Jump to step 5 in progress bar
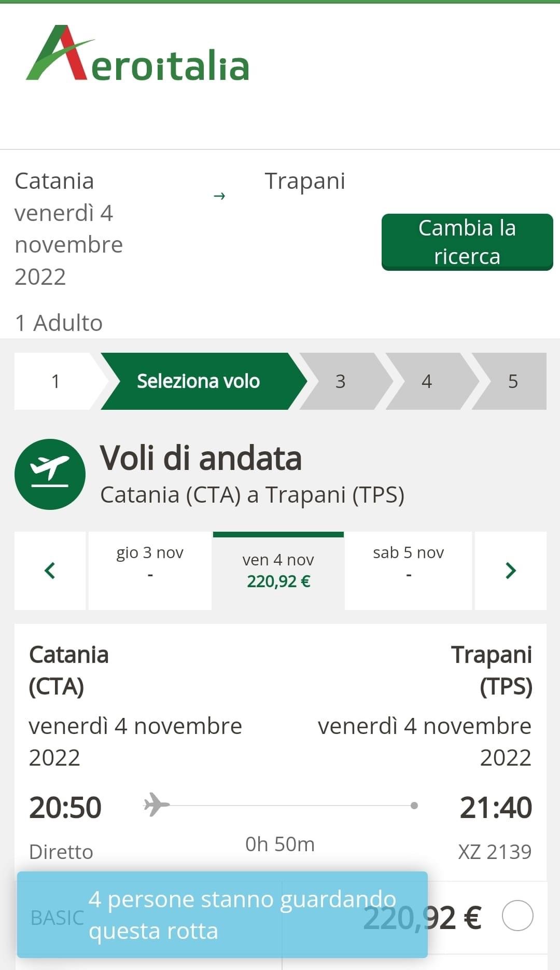The width and height of the screenshot is (560, 970). coord(512,381)
